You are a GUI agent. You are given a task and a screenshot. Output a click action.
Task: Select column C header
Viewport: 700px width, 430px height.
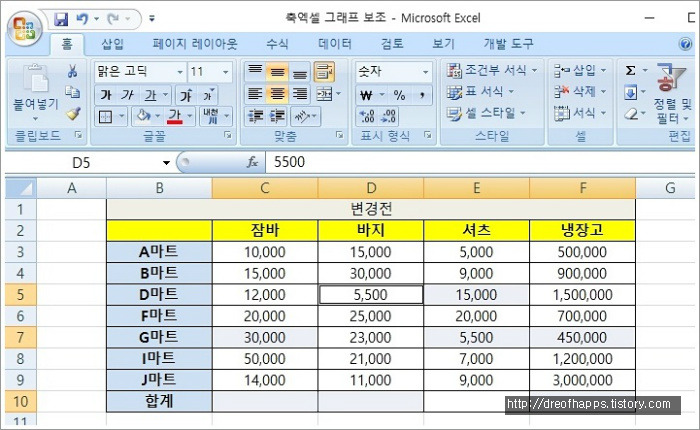coord(265,188)
